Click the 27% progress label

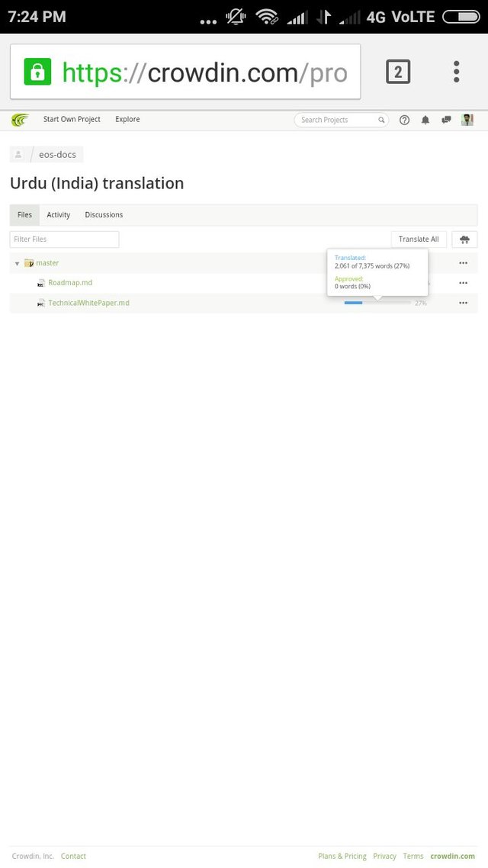coord(421,303)
